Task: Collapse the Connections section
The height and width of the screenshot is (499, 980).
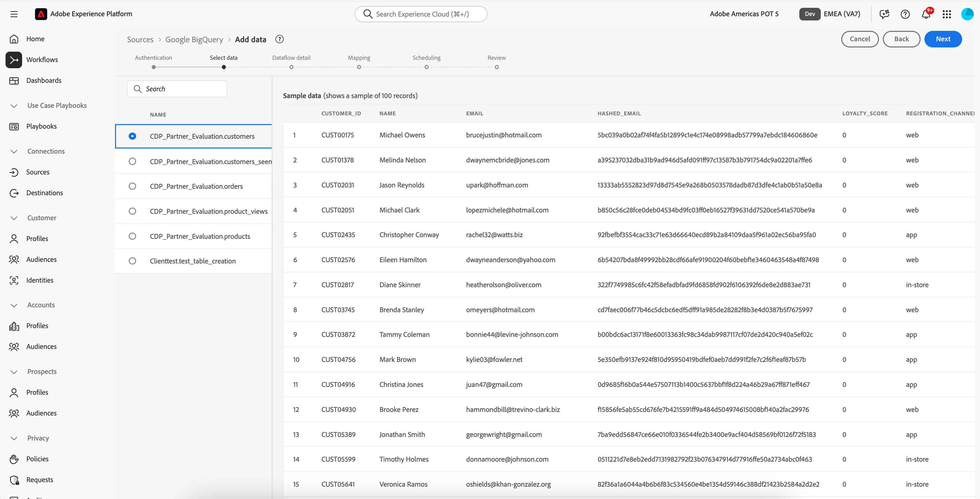Action: tap(14, 151)
